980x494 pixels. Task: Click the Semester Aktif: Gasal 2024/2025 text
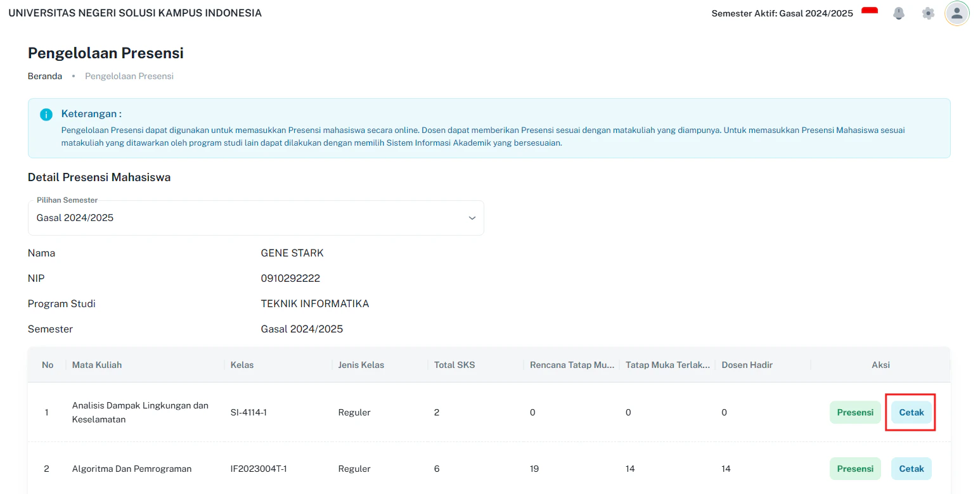[782, 13]
